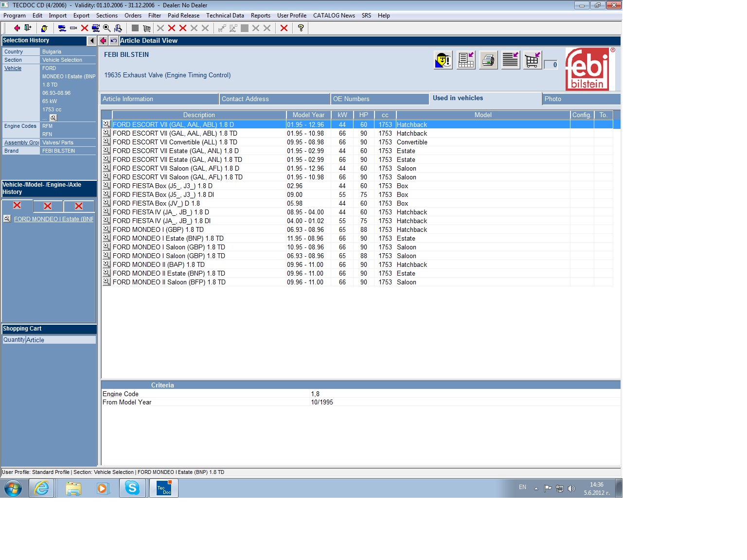Open Windows Explorer folder on taskbar
747x560 pixels.
tap(73, 488)
